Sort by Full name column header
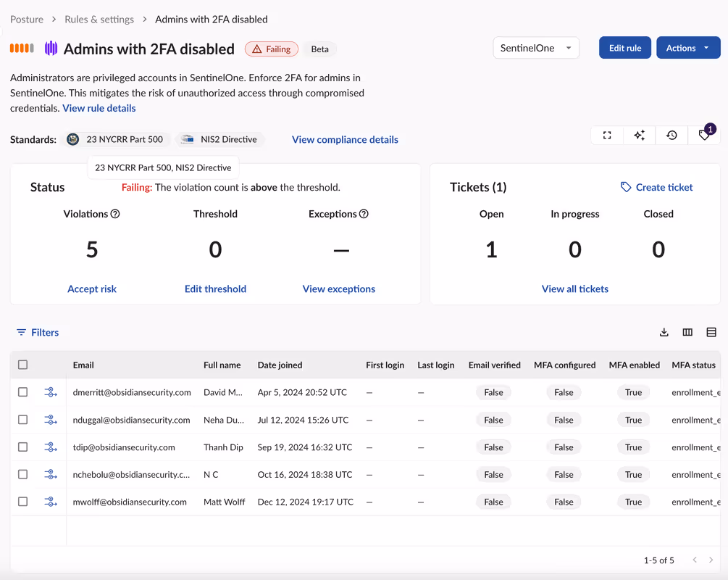Screen dimensions: 728x580 coord(222,365)
